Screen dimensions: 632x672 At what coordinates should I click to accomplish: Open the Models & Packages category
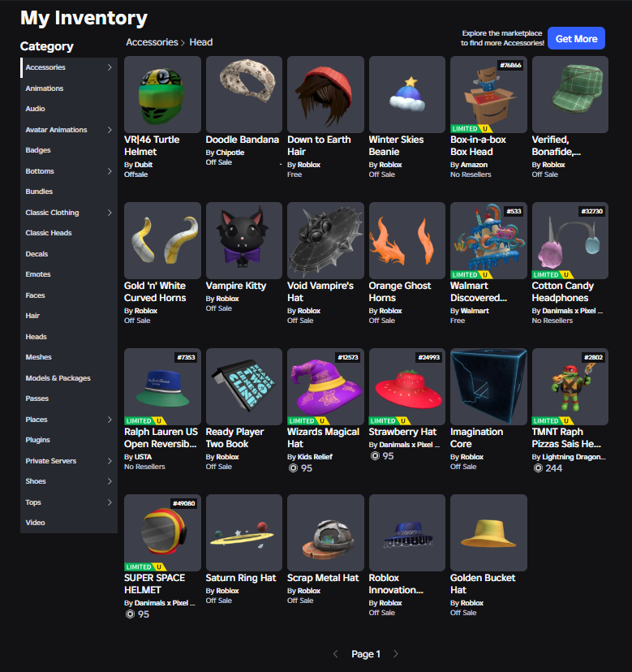point(69,378)
